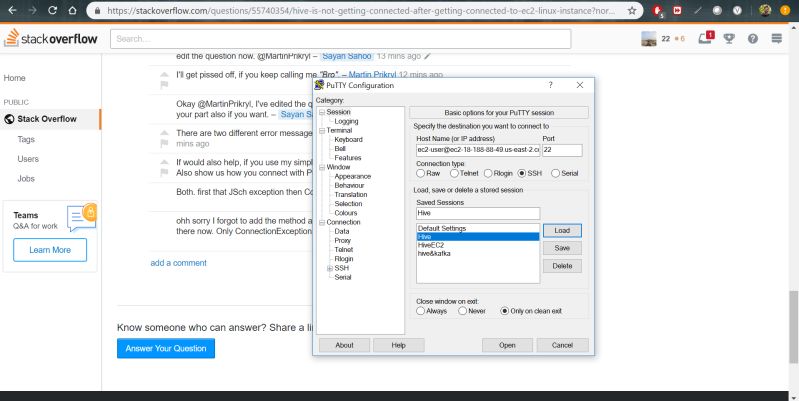Collapse the Window tree node
Screen dimensions: 799x401
[x=322, y=167]
